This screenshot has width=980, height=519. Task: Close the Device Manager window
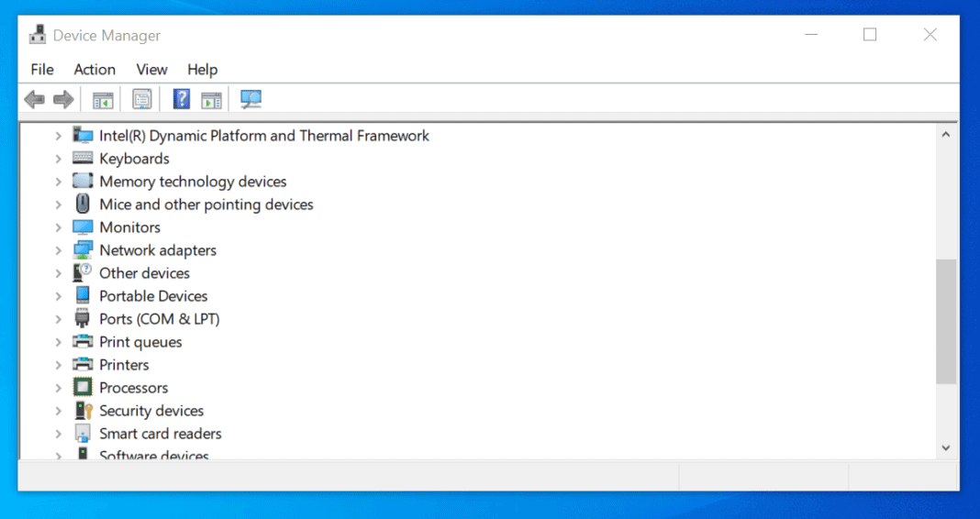(930, 34)
